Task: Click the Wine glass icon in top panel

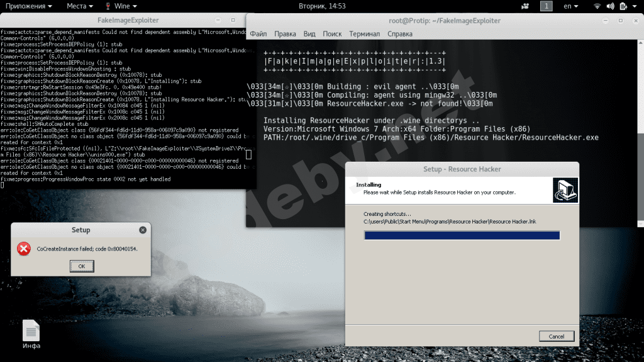Action: (x=107, y=6)
